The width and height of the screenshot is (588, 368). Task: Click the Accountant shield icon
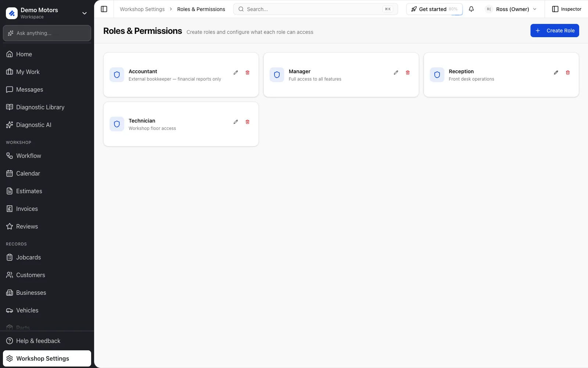point(117,75)
